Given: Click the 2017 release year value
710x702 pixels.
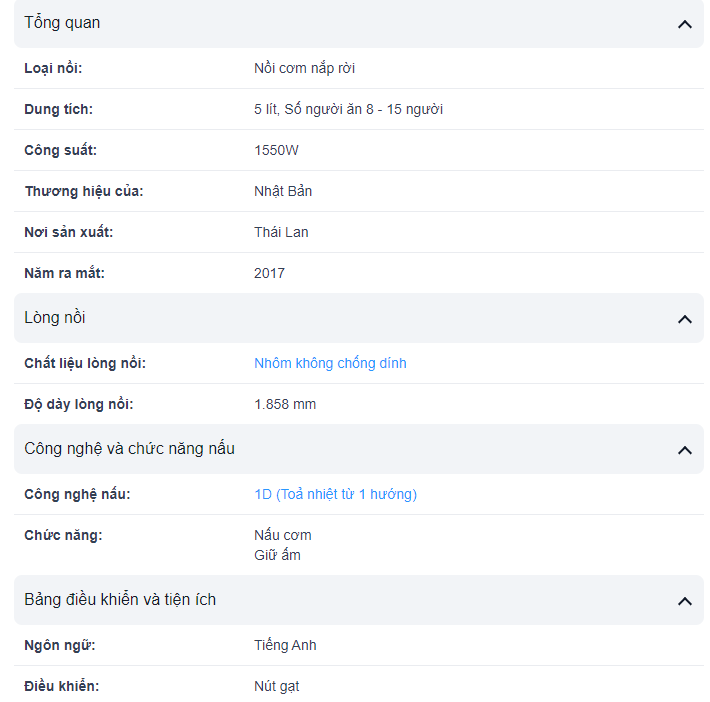Looking at the screenshot, I should 269,273.
